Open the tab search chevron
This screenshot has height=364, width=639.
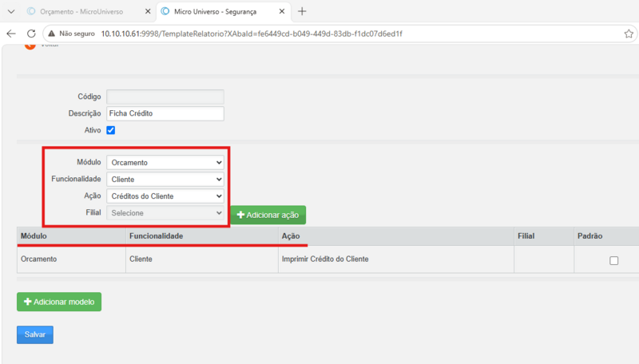[x=11, y=11]
